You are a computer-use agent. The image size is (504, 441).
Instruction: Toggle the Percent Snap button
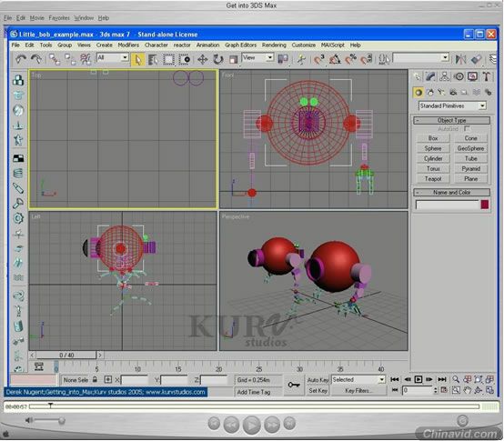tap(350, 59)
